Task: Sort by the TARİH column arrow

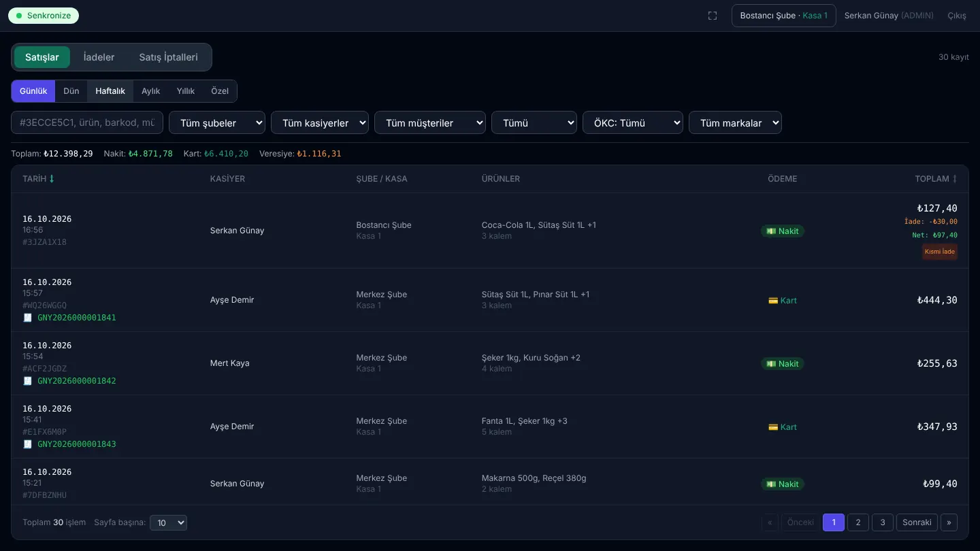Action: pos(52,179)
